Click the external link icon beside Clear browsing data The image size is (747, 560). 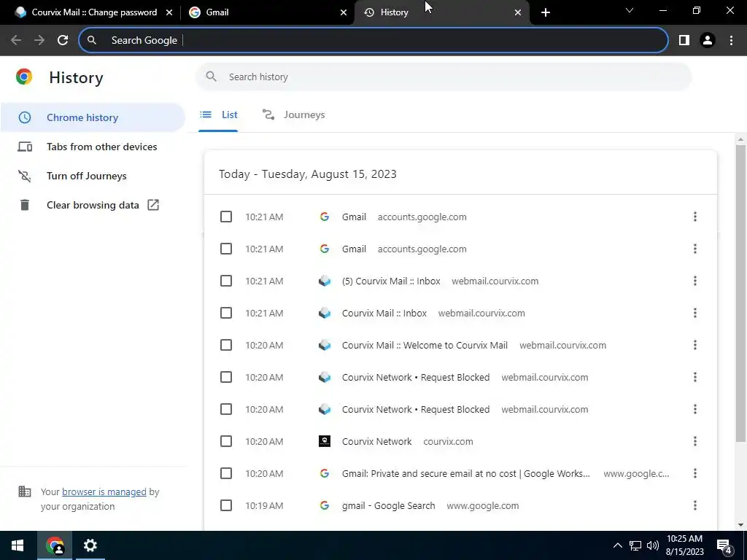[x=153, y=205]
